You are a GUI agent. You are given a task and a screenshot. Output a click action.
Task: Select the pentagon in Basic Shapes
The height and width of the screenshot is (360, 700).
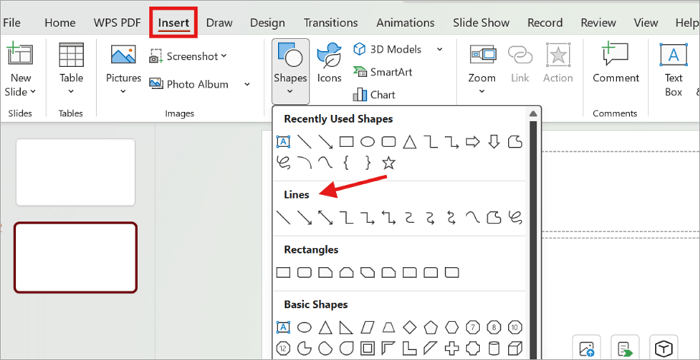pyautogui.click(x=430, y=327)
